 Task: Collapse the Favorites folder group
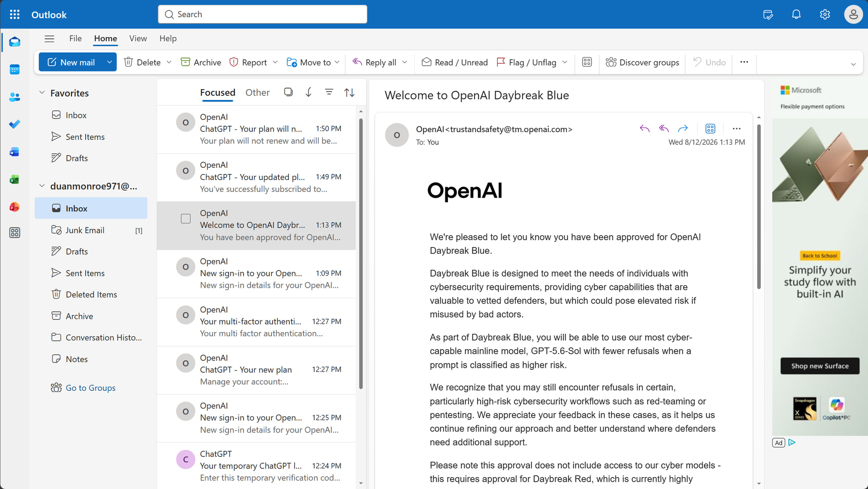point(42,93)
